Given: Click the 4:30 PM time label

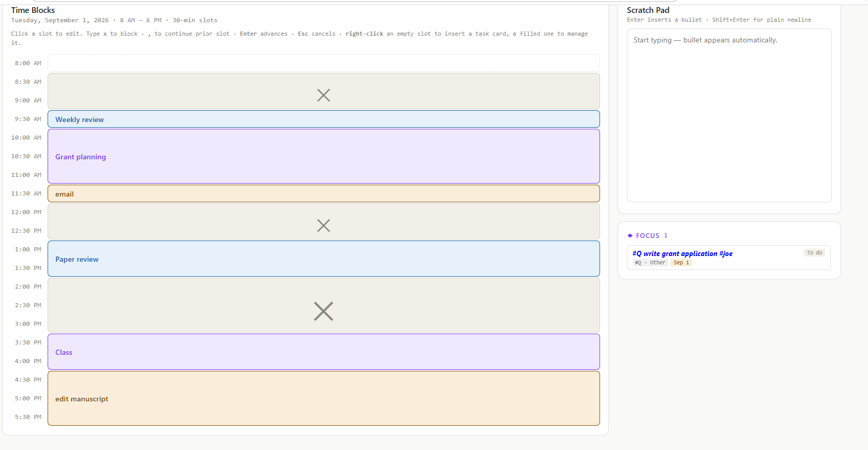Looking at the screenshot, I should pyautogui.click(x=28, y=380).
